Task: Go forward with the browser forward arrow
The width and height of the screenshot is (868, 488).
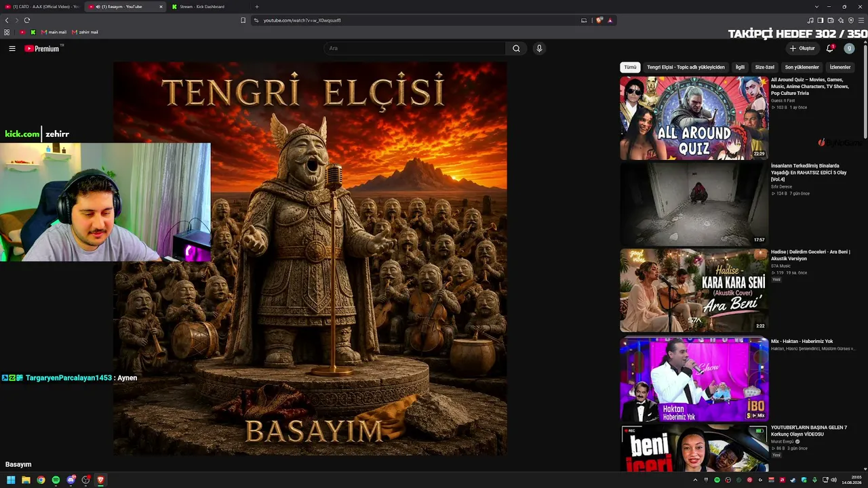Action: pos(17,20)
